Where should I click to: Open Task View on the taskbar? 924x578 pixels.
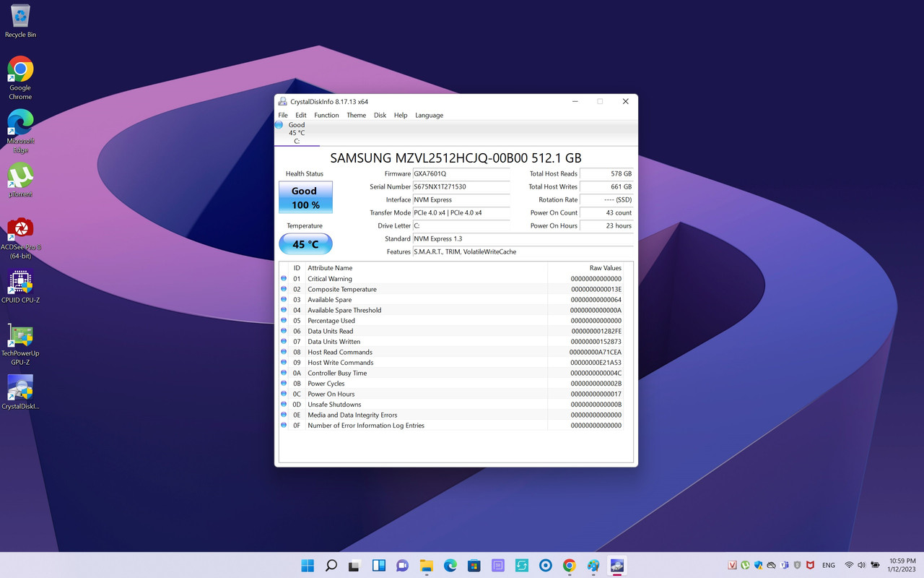point(354,566)
